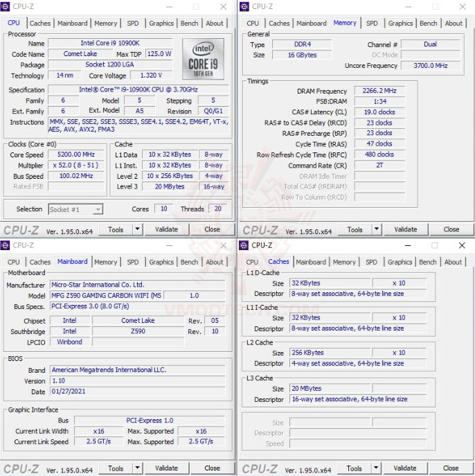Click DRAM Frequency value 2266.2 MHz
The width and height of the screenshot is (475, 476).
[x=379, y=91]
